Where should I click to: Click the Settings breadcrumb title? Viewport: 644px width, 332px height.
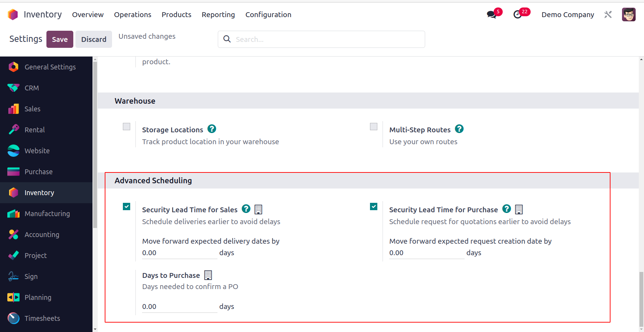(x=26, y=39)
